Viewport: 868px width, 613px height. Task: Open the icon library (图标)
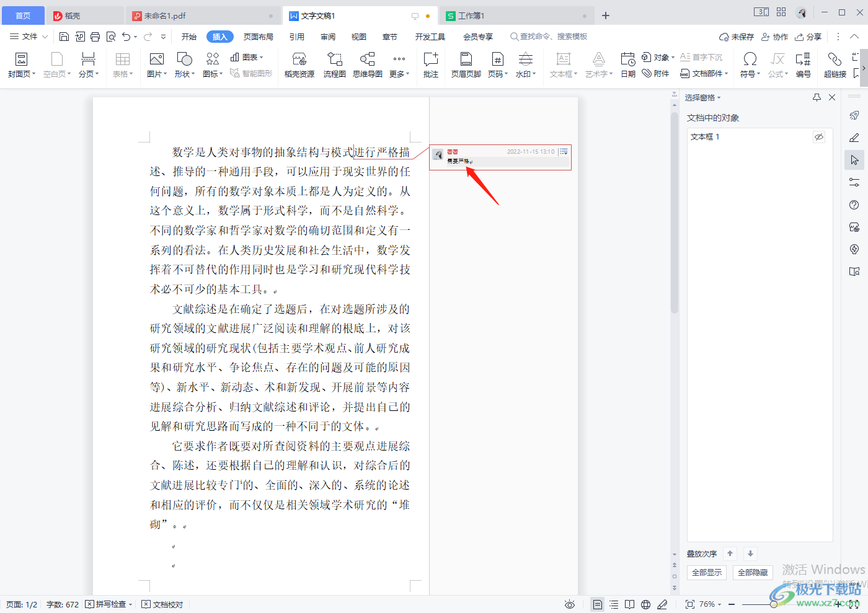point(213,65)
